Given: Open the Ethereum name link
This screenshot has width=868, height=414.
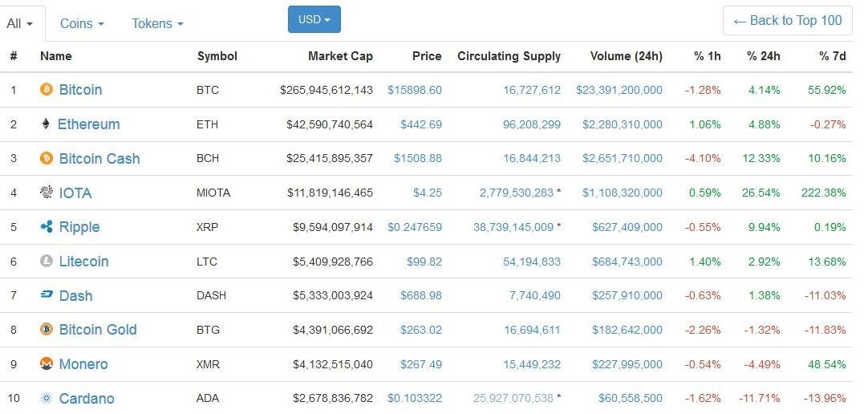Looking at the screenshot, I should click(x=88, y=124).
